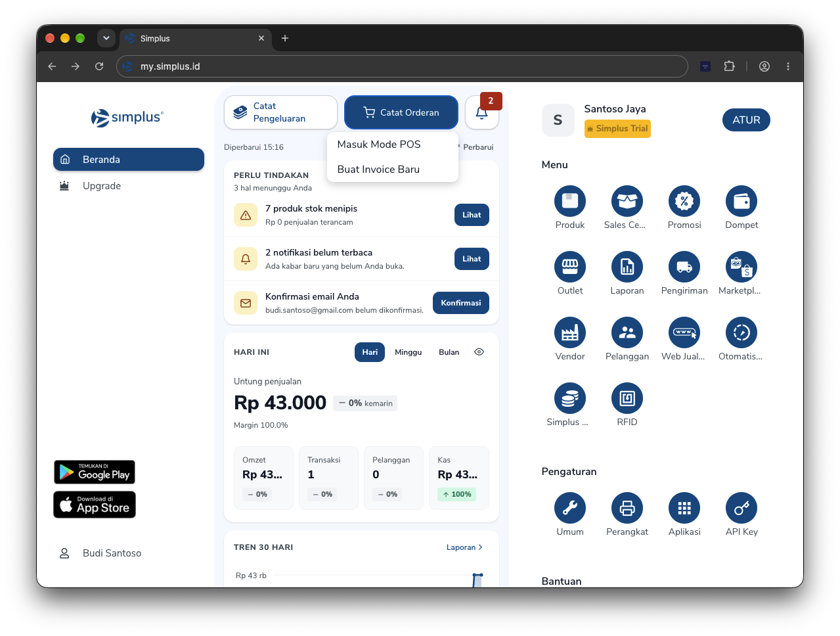Switch stats period to Bulan
This screenshot has height=636, width=840.
(449, 352)
